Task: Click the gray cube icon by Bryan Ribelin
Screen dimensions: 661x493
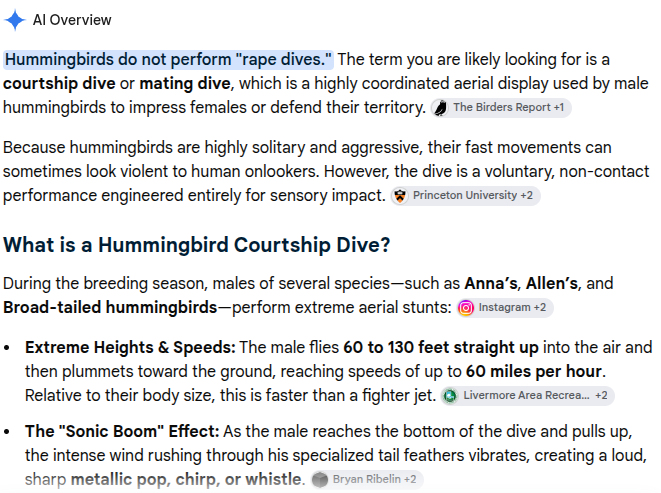Action: [x=320, y=480]
